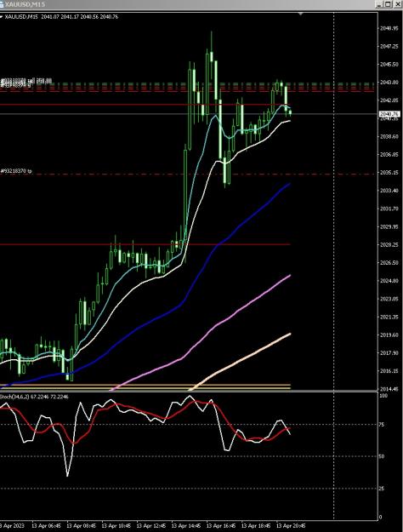The height and width of the screenshot is (532, 403).
Task: Click the 13 Apr 18:45 time label
Action: [x=256, y=525]
